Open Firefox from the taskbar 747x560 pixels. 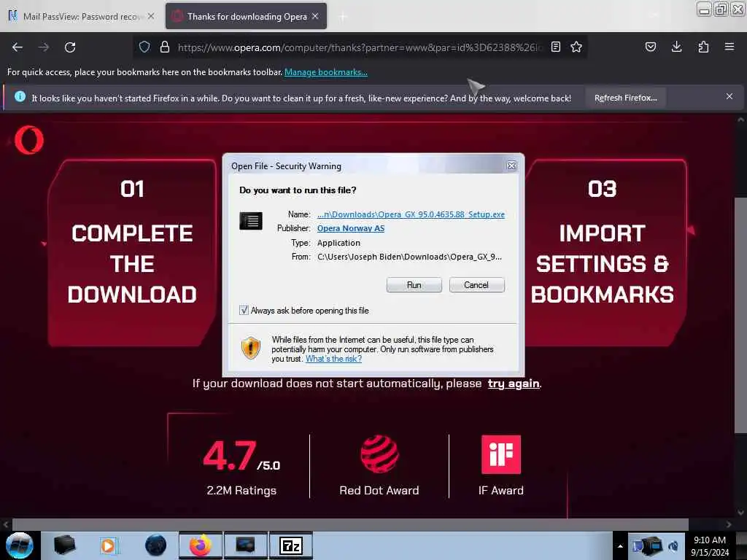pos(201,545)
